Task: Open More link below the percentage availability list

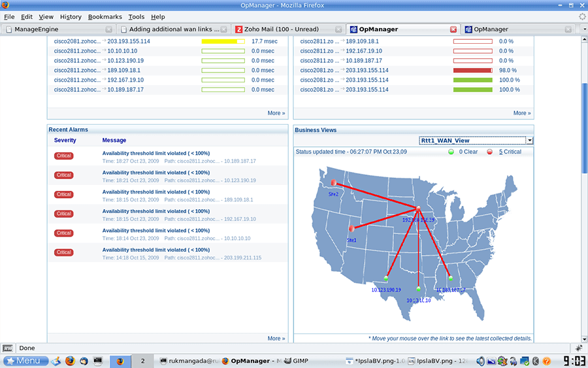Action: [522, 113]
